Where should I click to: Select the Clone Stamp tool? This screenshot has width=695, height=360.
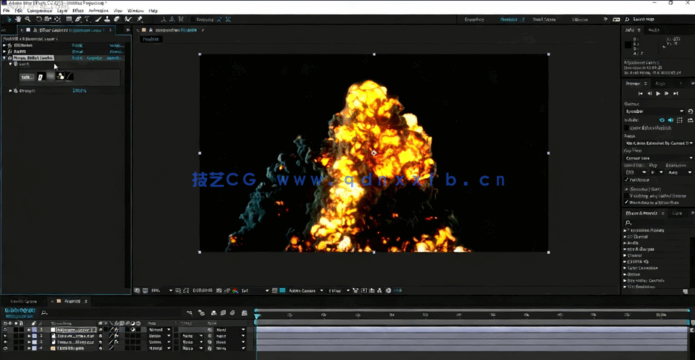107,19
